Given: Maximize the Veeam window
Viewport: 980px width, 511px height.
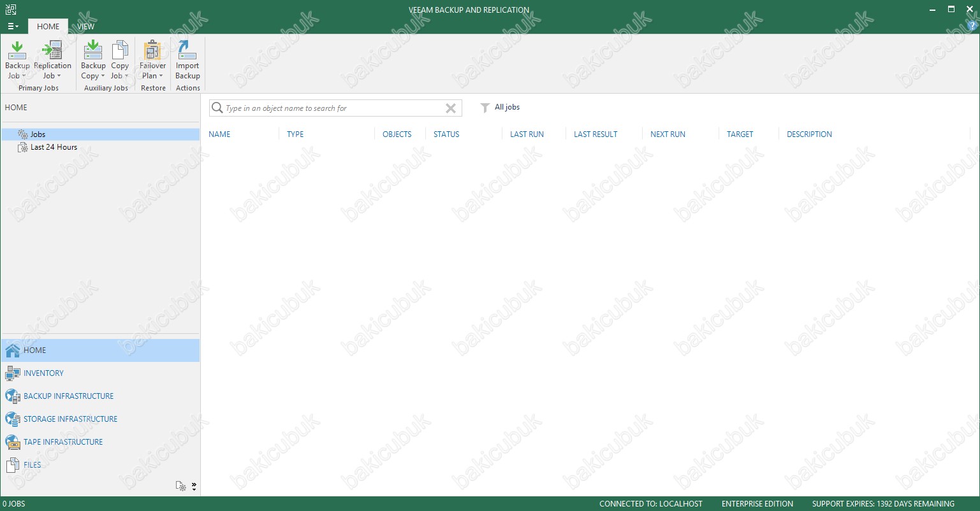Looking at the screenshot, I should (x=951, y=9).
